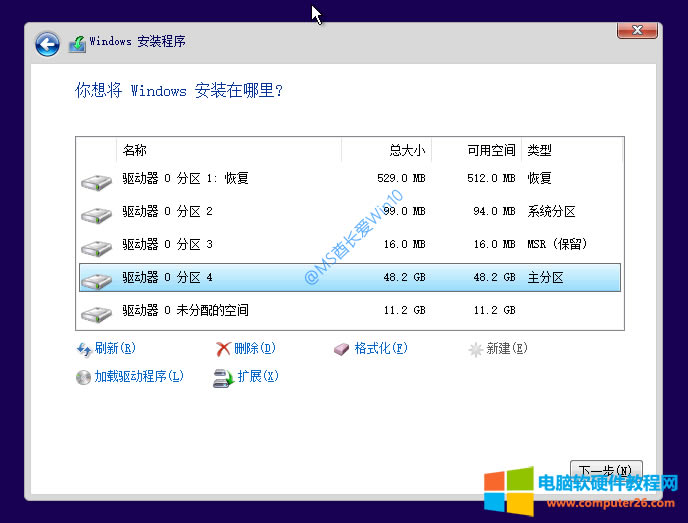This screenshot has height=523, width=688.
Task: Click the extend partition drive icon
Action: tap(223, 378)
